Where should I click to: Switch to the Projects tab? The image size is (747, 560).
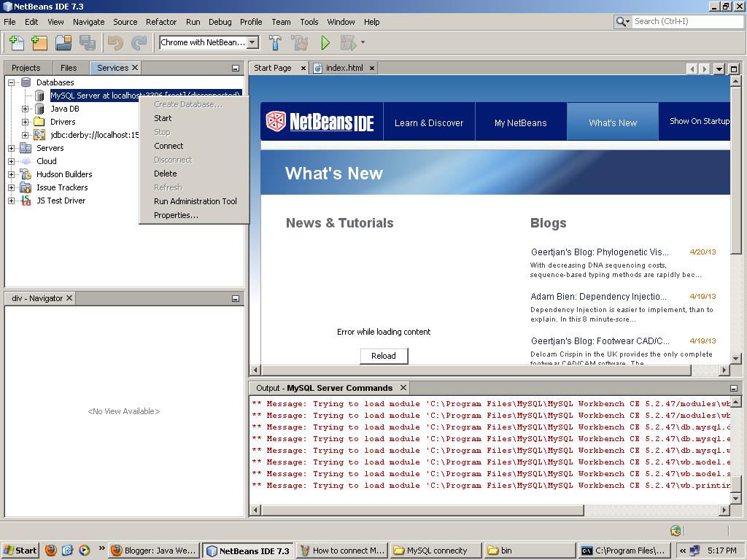click(x=26, y=68)
